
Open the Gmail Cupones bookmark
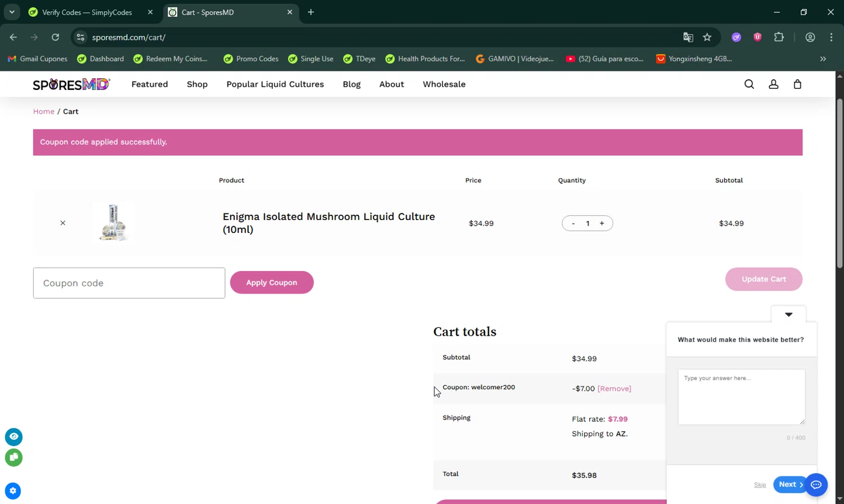pos(37,58)
